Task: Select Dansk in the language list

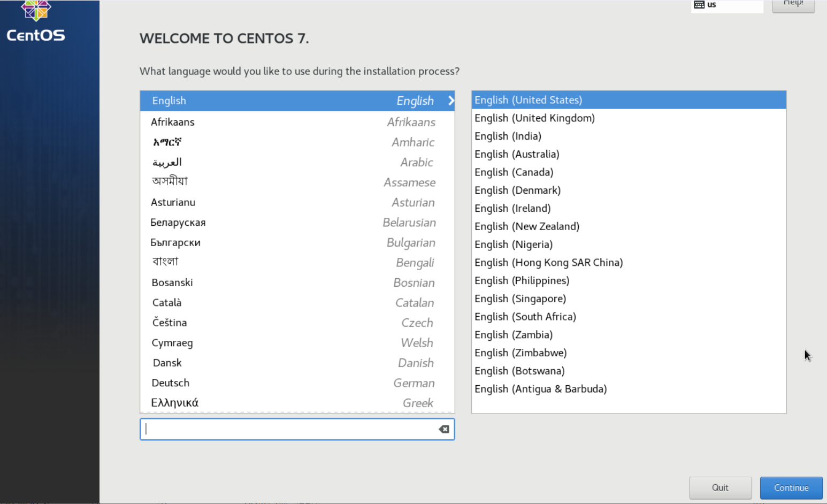Action: point(297,363)
